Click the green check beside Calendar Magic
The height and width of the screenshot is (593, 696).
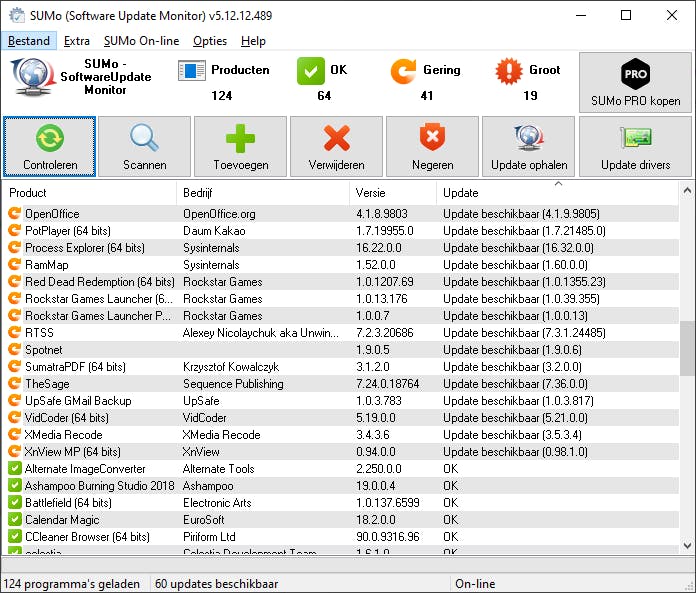[15, 519]
